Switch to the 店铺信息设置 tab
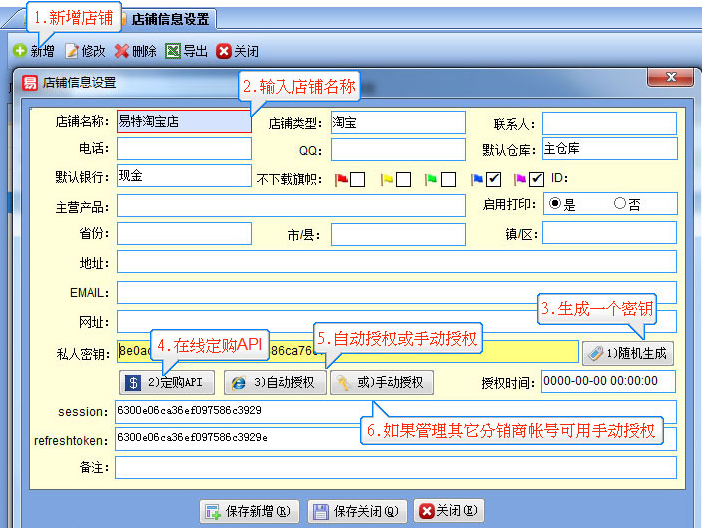This screenshot has height=528, width=702. (170, 19)
